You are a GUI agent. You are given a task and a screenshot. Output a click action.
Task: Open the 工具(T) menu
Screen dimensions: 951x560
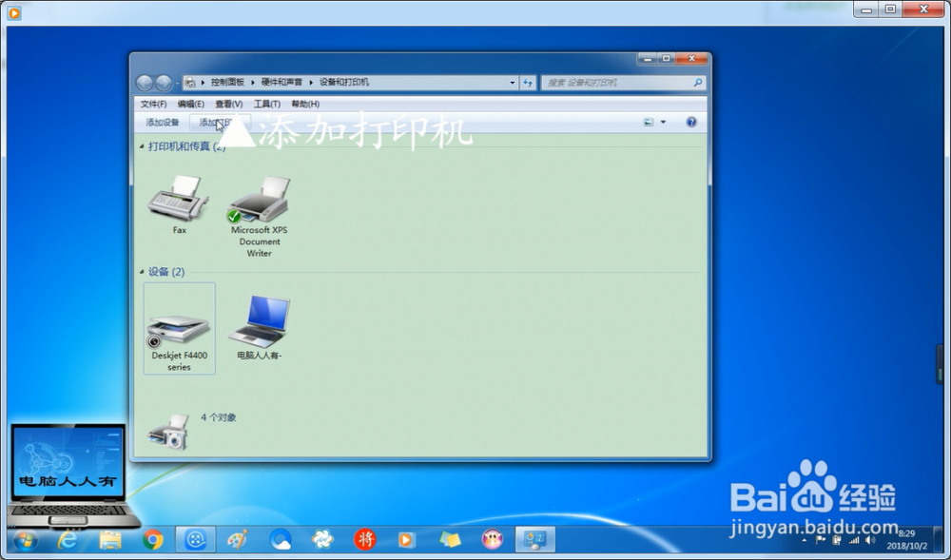[x=267, y=105]
